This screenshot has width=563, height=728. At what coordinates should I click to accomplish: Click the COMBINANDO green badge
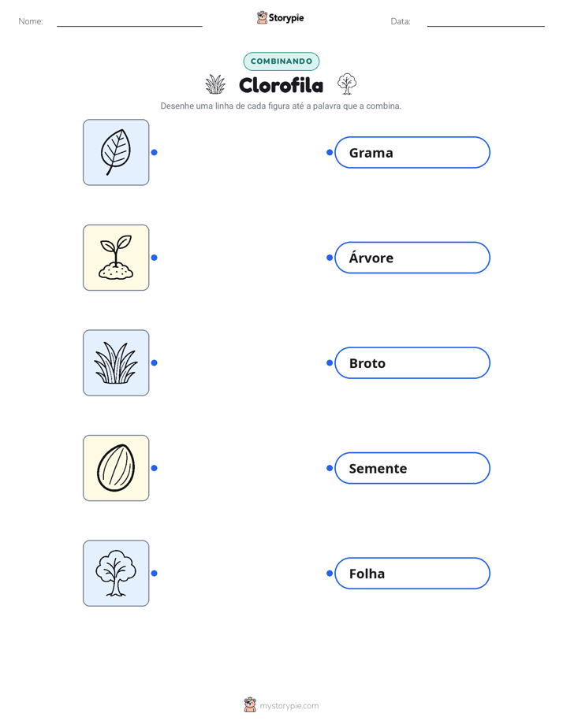pos(281,61)
